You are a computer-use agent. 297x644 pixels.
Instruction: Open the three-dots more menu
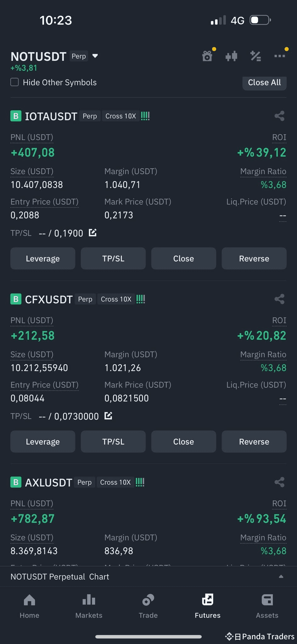[x=279, y=56]
